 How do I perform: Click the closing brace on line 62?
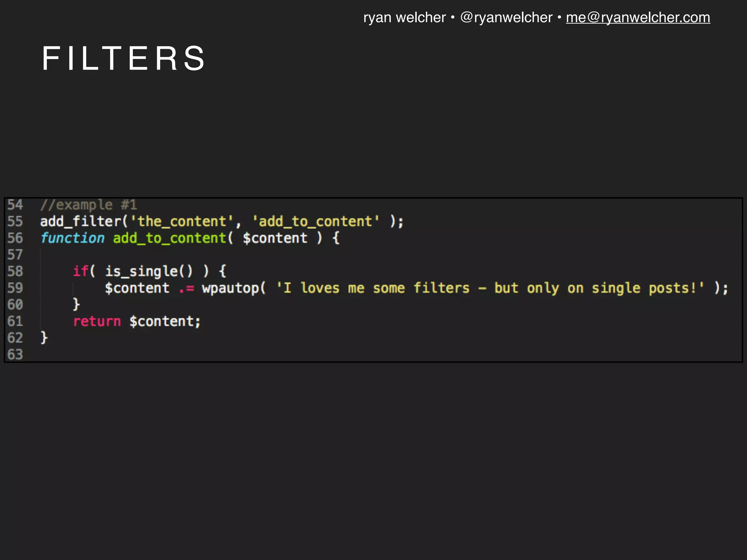(x=44, y=338)
